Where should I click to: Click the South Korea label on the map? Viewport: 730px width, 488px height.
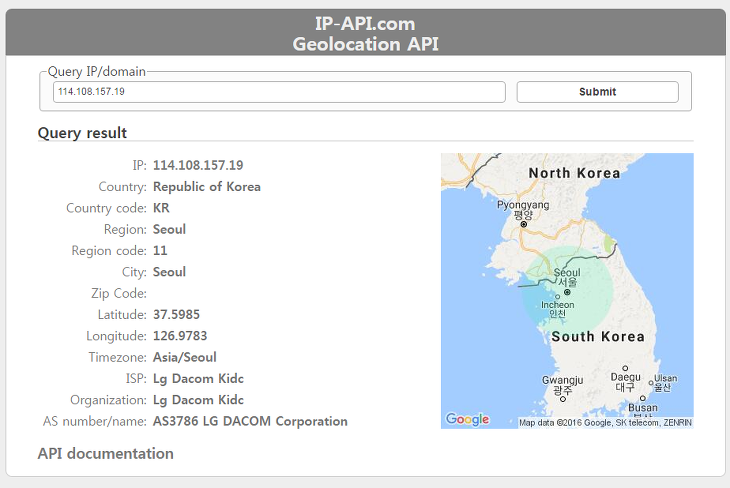click(x=598, y=336)
